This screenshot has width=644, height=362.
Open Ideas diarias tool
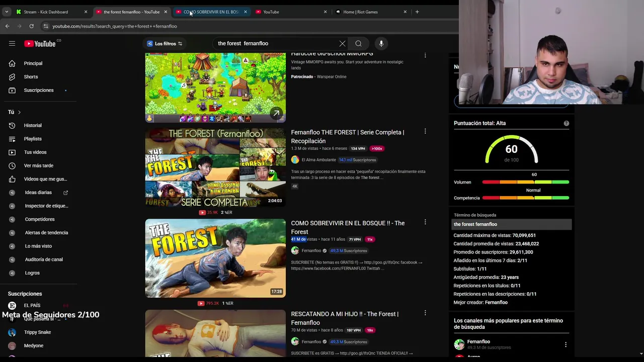tap(38, 193)
